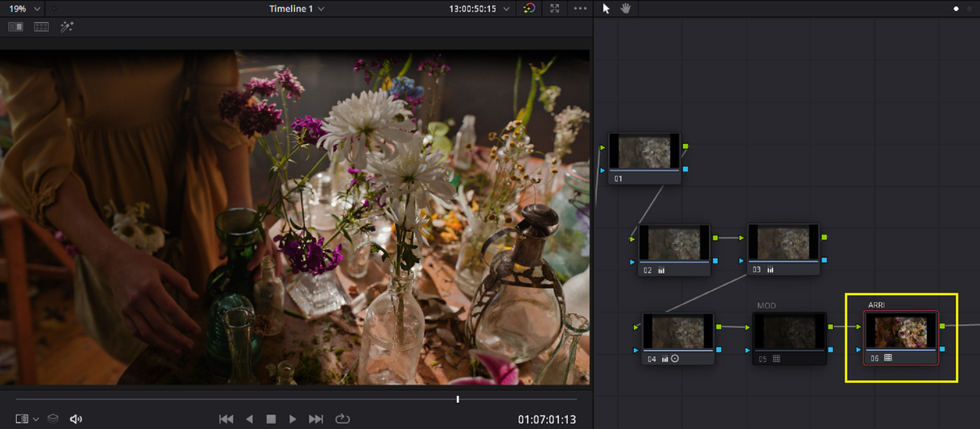Toggle the bypass color grades icon
The width and height of the screenshot is (980, 429).
pyautogui.click(x=529, y=8)
